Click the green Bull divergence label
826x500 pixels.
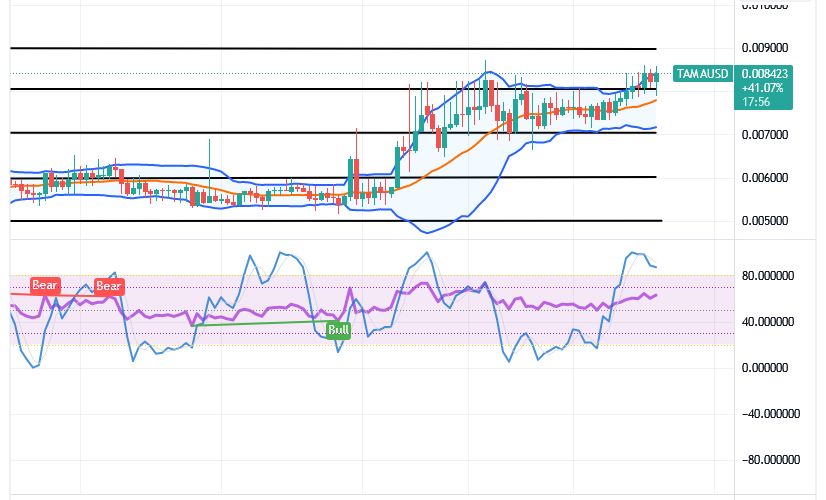point(338,330)
